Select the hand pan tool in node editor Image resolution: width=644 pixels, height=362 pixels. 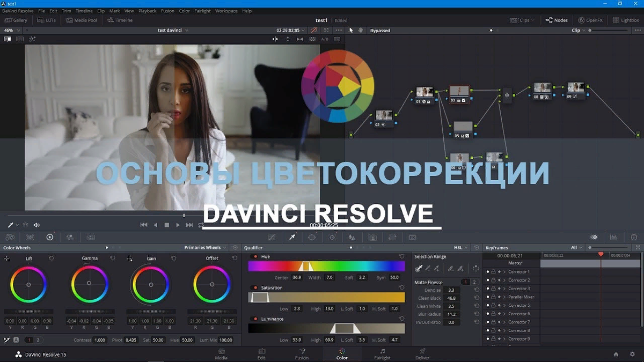click(x=361, y=31)
